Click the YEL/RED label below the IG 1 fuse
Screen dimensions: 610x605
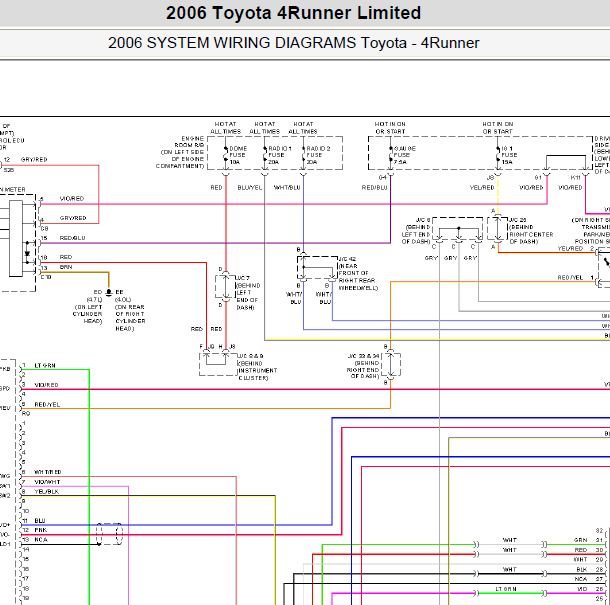[482, 188]
